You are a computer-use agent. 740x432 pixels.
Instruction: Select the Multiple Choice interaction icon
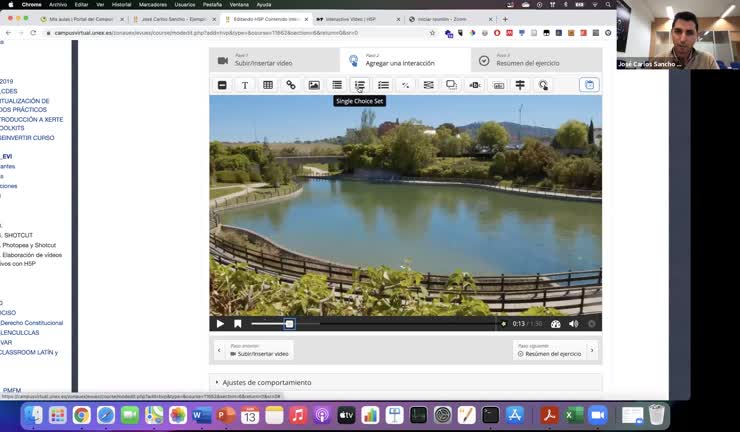tap(383, 85)
